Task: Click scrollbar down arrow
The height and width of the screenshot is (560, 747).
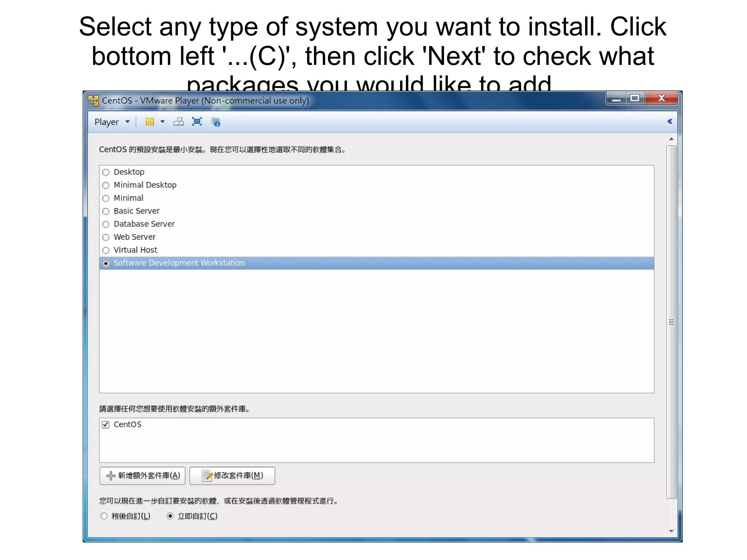Action: click(671, 532)
